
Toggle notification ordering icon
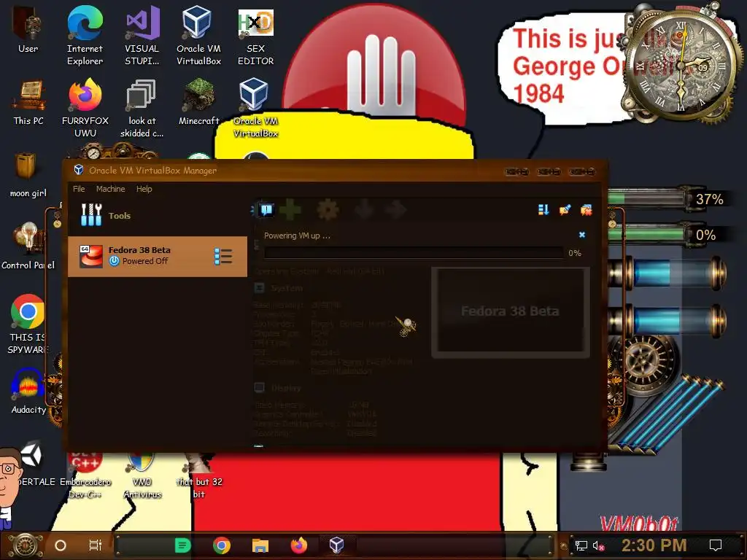pyautogui.click(x=543, y=210)
